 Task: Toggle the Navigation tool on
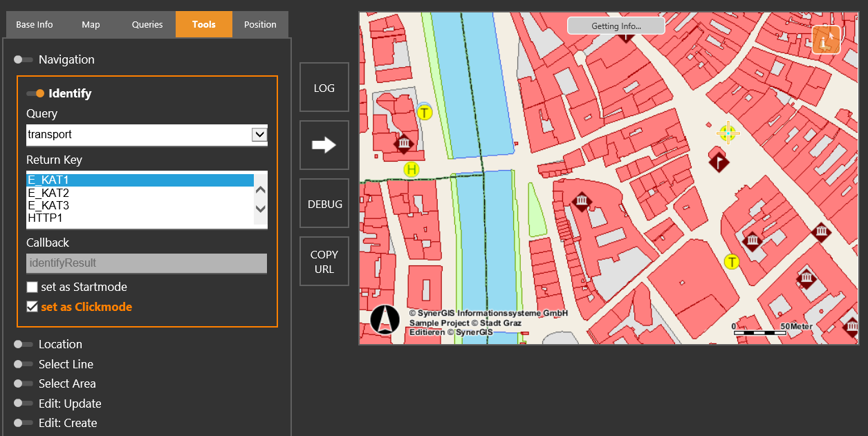point(24,59)
